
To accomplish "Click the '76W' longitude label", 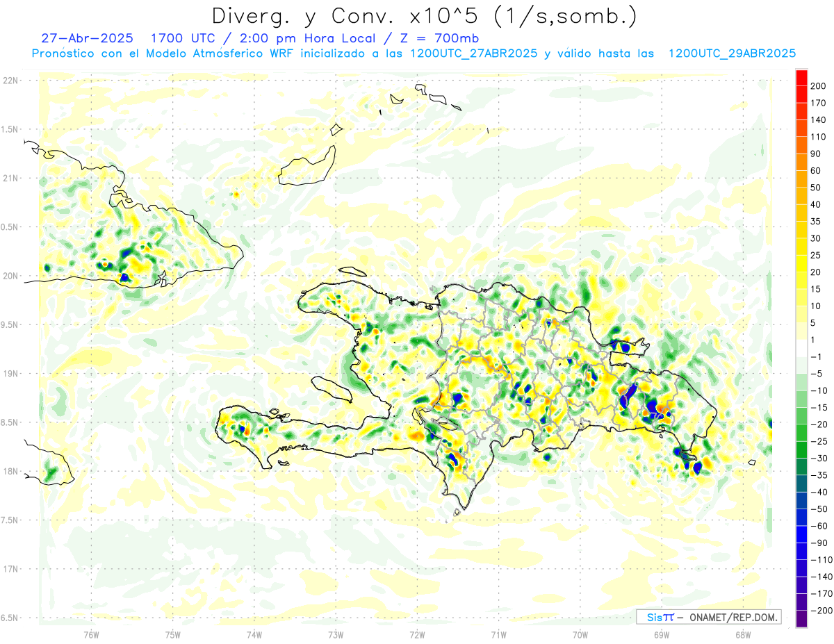I will tap(91, 634).
